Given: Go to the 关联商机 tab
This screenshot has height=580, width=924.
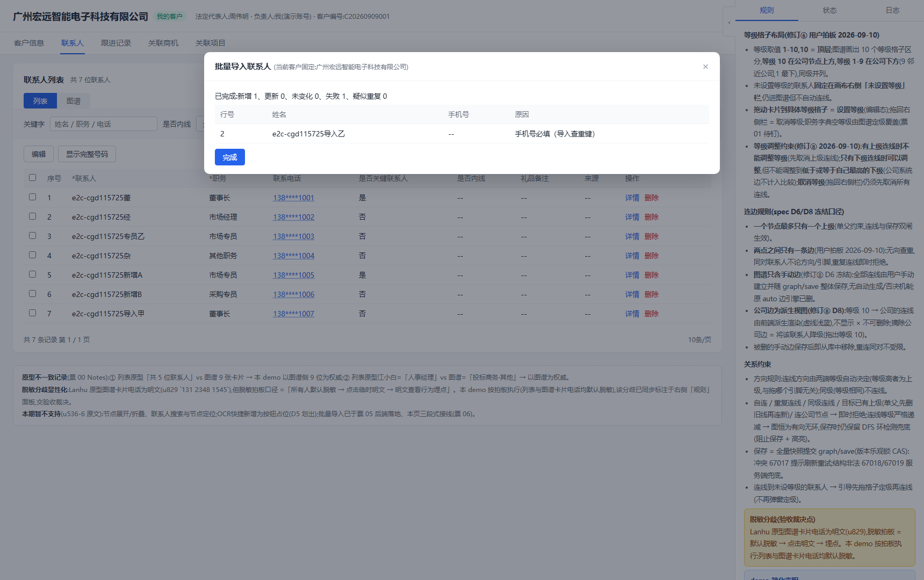Looking at the screenshot, I should [x=163, y=43].
